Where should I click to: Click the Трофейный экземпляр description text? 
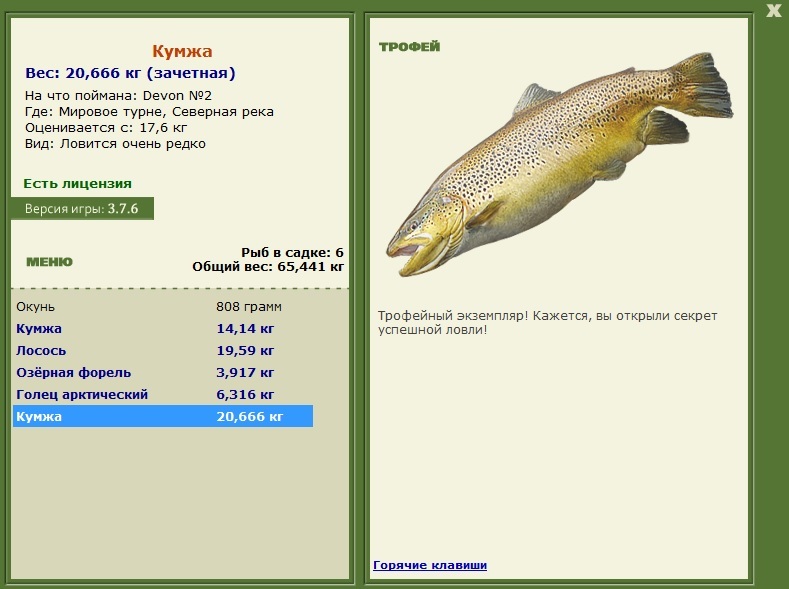coord(547,323)
